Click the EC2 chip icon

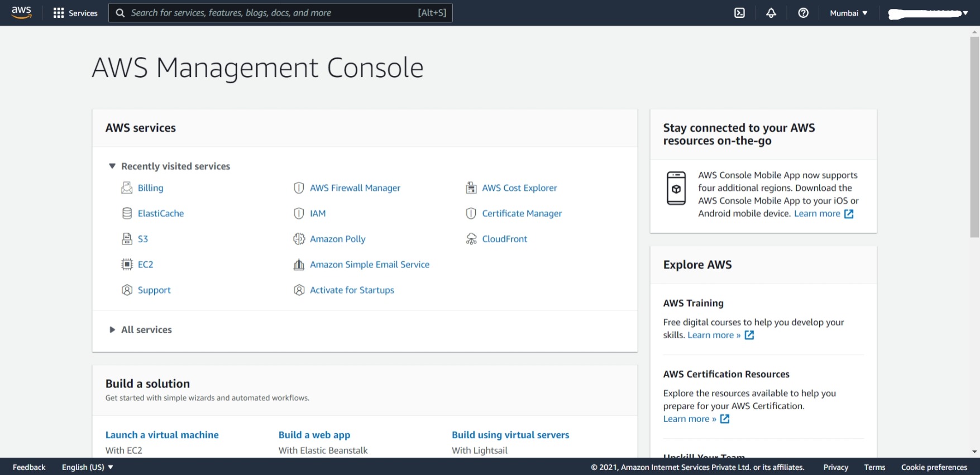127,265
